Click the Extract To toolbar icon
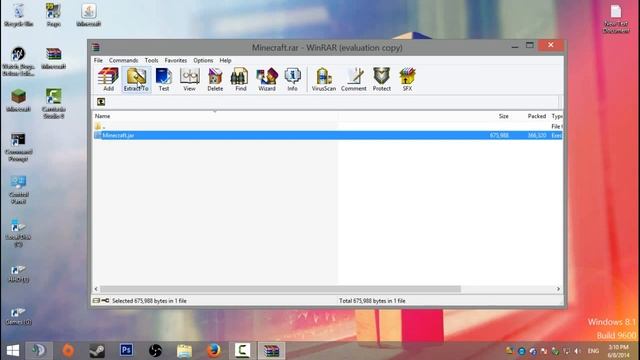Viewport: 640px width, 360px height. (x=136, y=79)
